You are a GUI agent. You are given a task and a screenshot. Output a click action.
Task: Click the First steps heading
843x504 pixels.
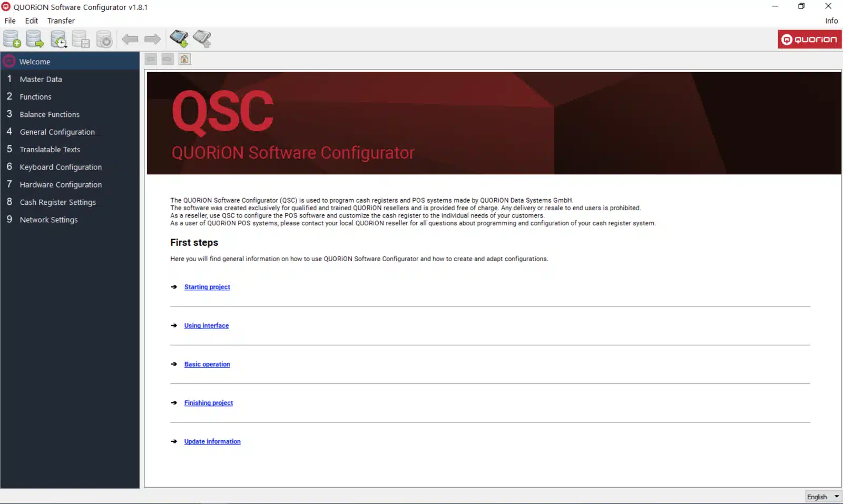194,242
